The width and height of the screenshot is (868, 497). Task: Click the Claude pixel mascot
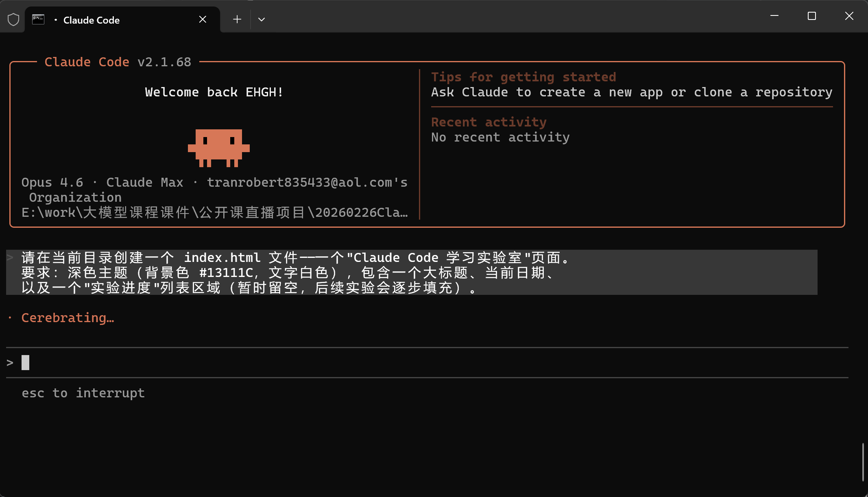click(x=219, y=148)
